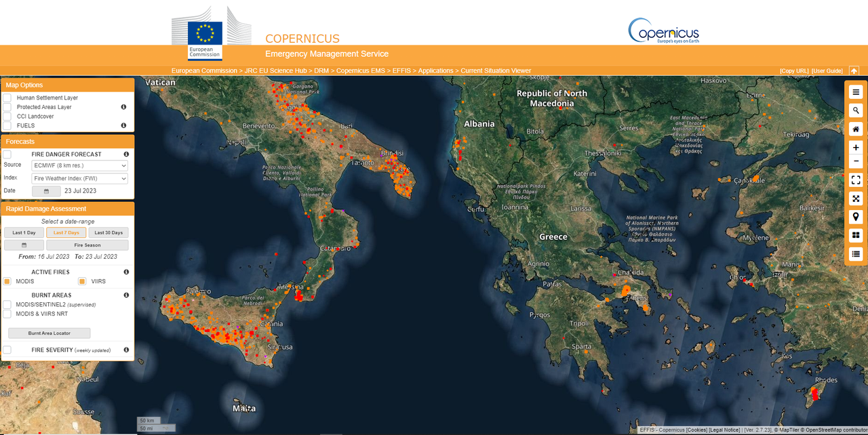The image size is (868, 435).
Task: Toggle the Fire Severity checkbox
Action: click(7, 350)
